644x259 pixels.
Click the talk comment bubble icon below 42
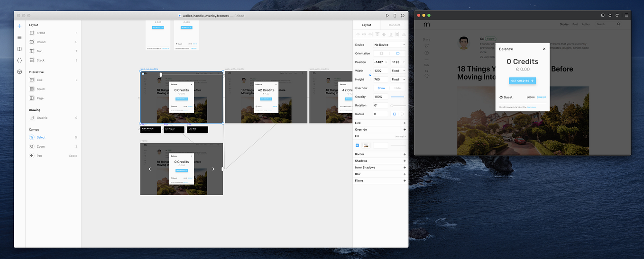point(427,76)
